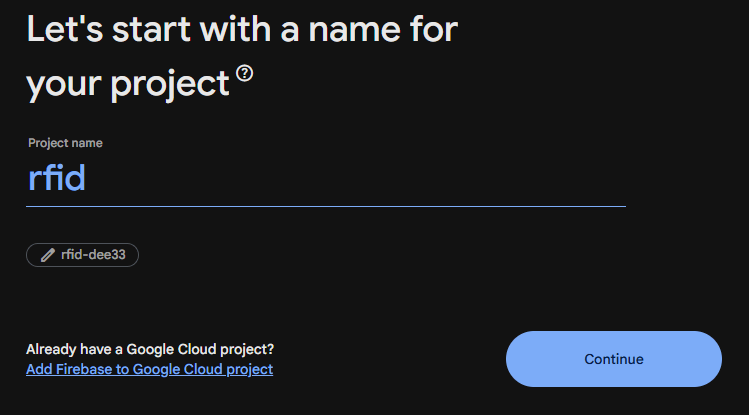Select the edit pencil in the rfid-dee33 chip
749x415 pixels.
47,255
